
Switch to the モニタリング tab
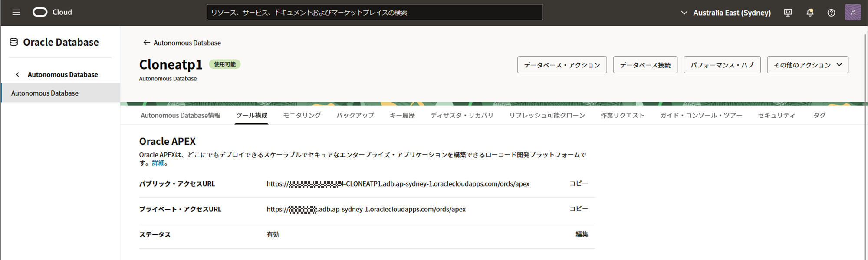point(302,115)
